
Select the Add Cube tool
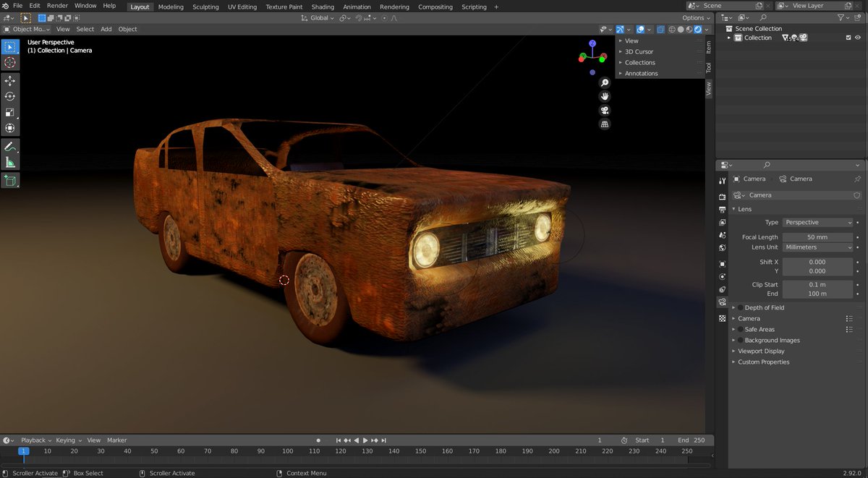click(10, 181)
